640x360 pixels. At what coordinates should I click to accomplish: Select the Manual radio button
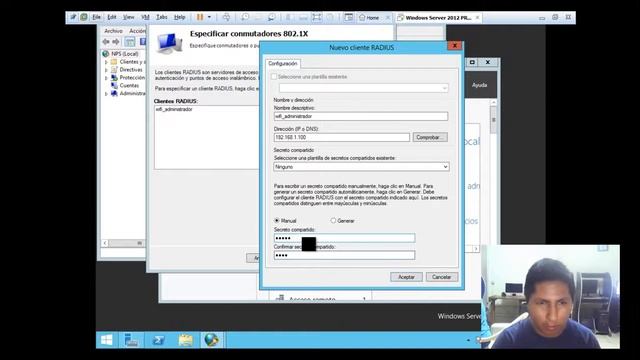click(x=277, y=221)
